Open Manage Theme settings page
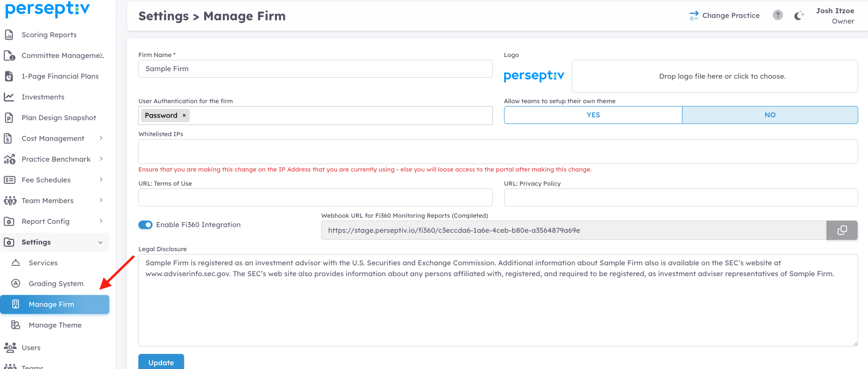Viewport: 868px width, 369px height. (x=55, y=325)
